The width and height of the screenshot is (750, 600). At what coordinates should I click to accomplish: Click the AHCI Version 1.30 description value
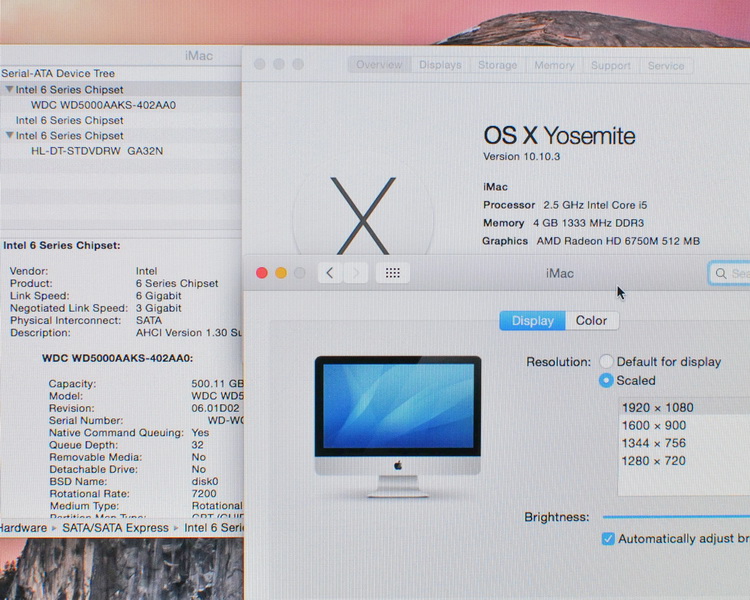pos(189,333)
